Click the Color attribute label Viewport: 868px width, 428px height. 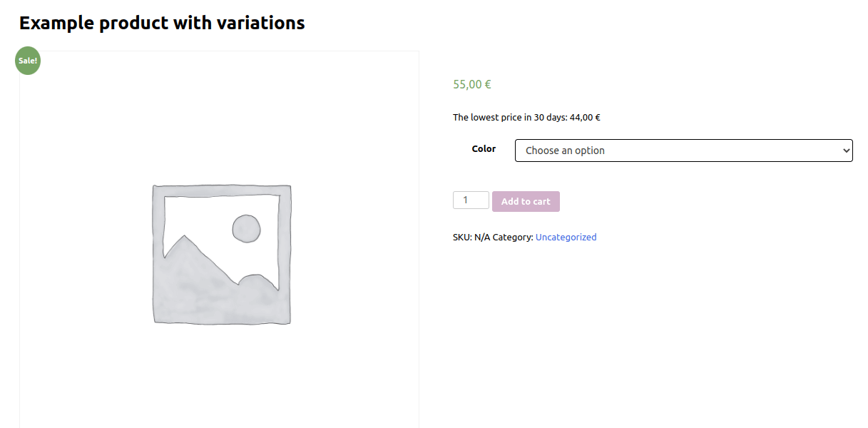(x=484, y=149)
